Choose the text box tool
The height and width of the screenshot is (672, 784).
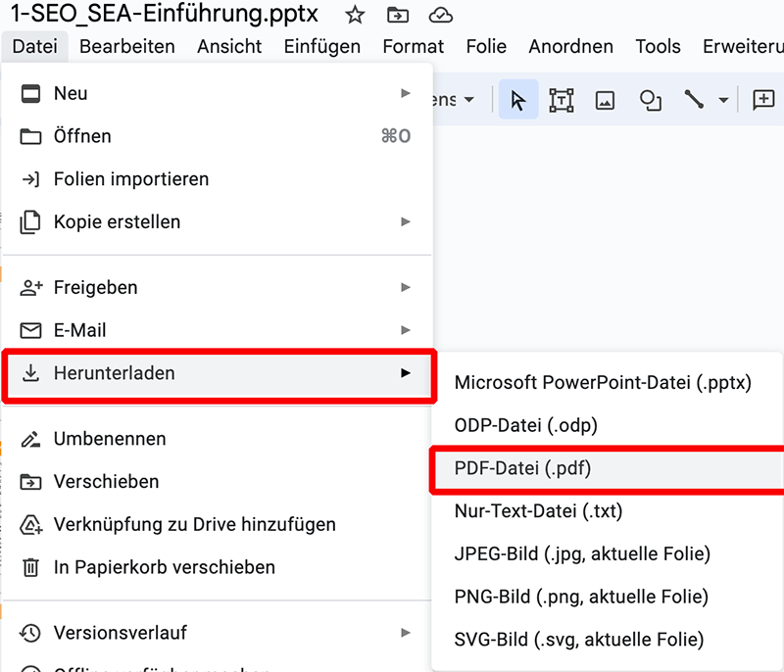(562, 100)
